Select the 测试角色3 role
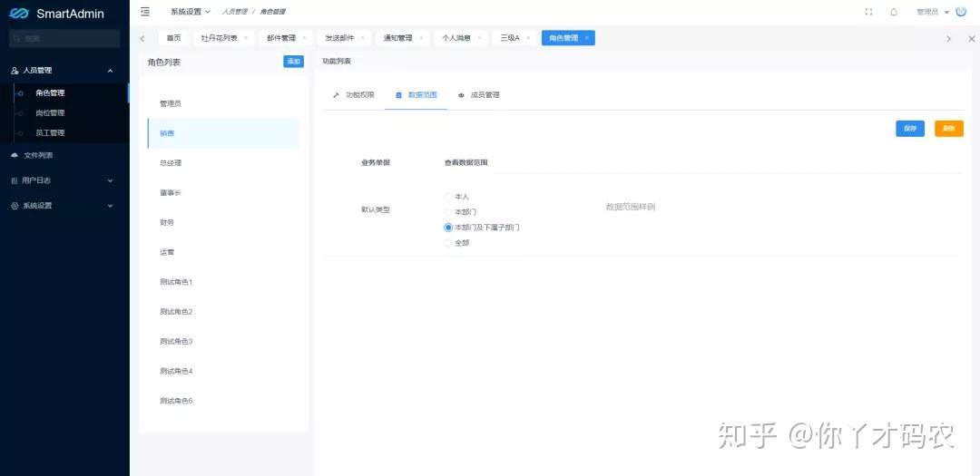This screenshot has width=980, height=476. 223,342
